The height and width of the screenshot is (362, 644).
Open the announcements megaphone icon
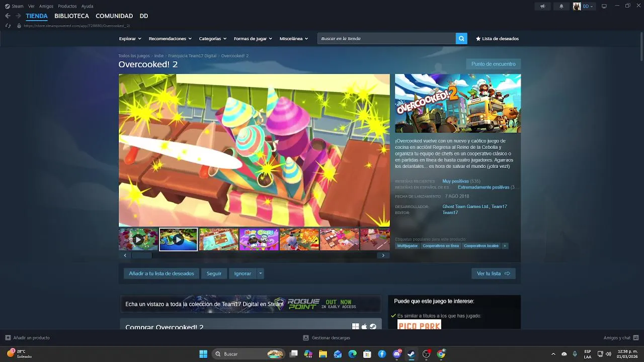542,6
